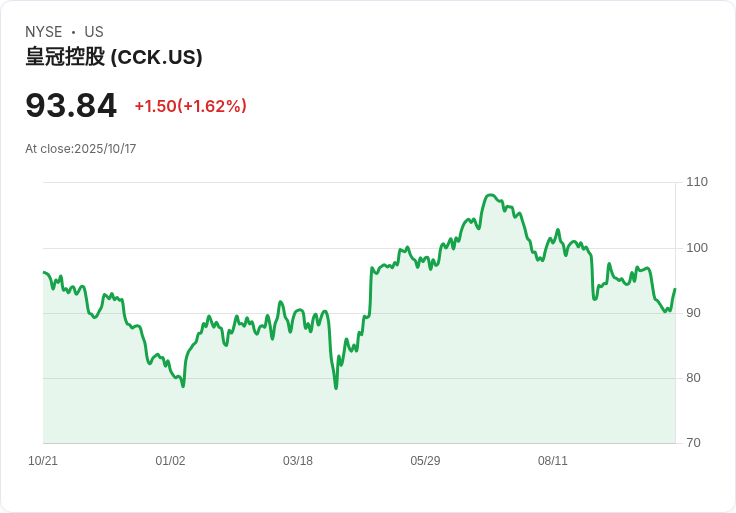This screenshot has width=736, height=513.
Task: Click the At close 2025/10/17 text
Action: (80, 149)
